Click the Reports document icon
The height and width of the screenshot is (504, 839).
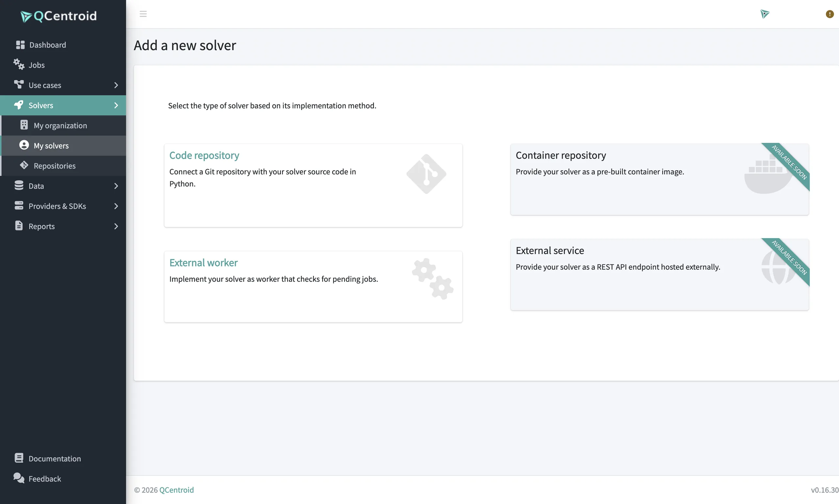(x=19, y=225)
